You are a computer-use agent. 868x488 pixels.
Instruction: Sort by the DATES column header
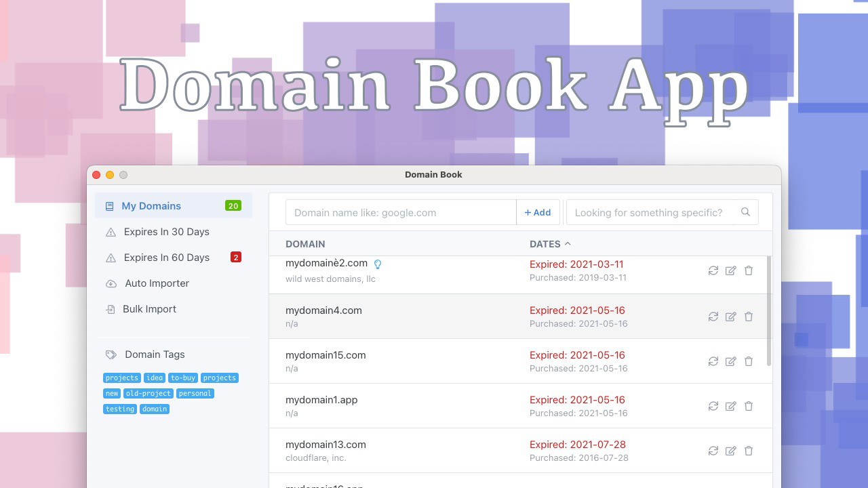pos(550,244)
